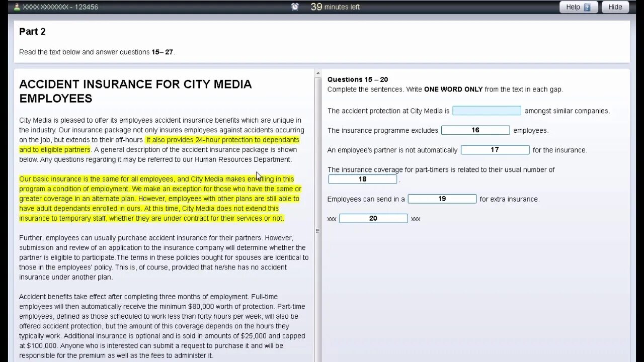The height and width of the screenshot is (362, 644).
Task: Click the paragraph starting 'Accident benefits take effect'
Action: (x=162, y=326)
